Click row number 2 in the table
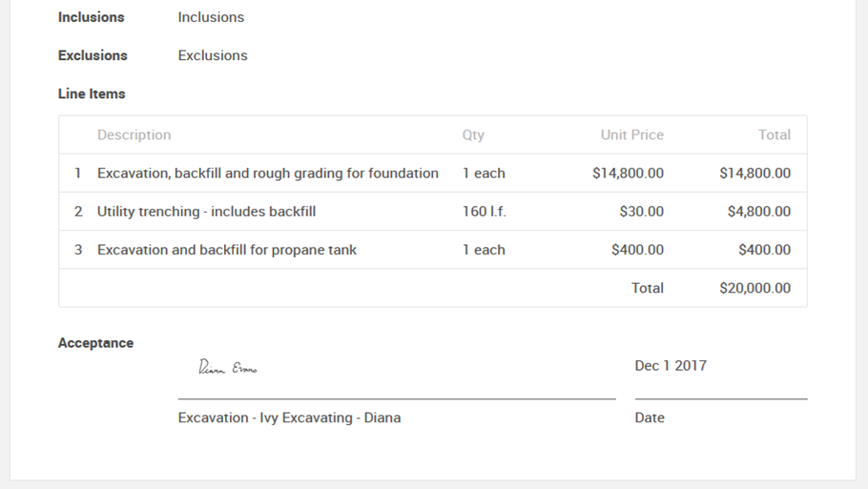 click(x=78, y=212)
